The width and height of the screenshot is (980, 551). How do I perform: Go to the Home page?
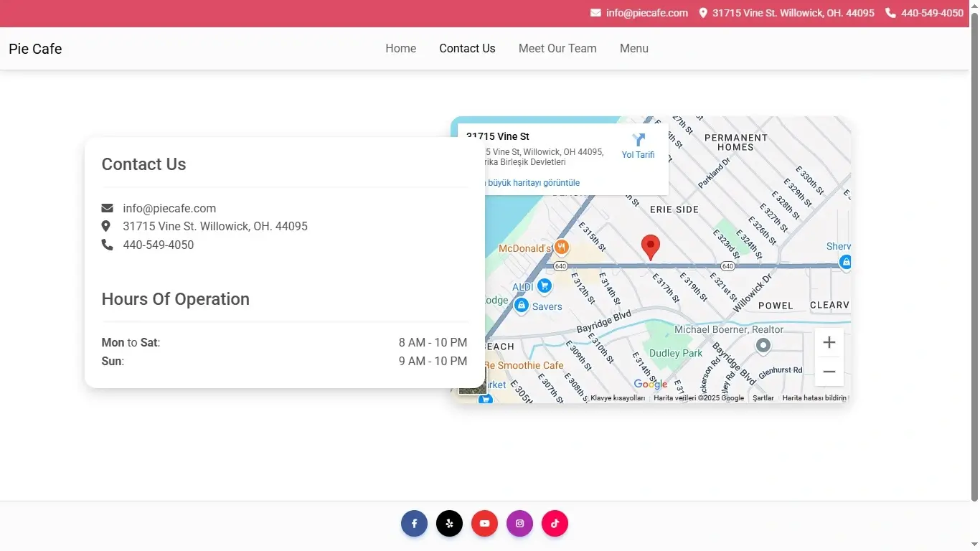(400, 48)
